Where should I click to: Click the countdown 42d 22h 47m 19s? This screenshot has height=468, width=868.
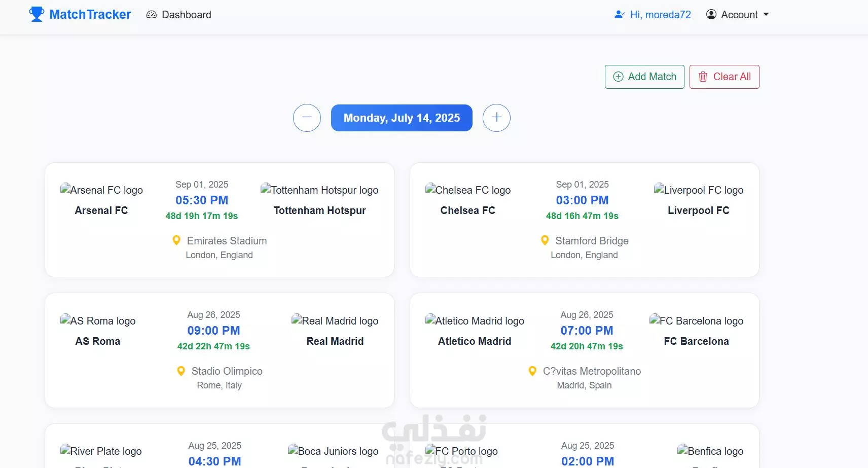213,346
